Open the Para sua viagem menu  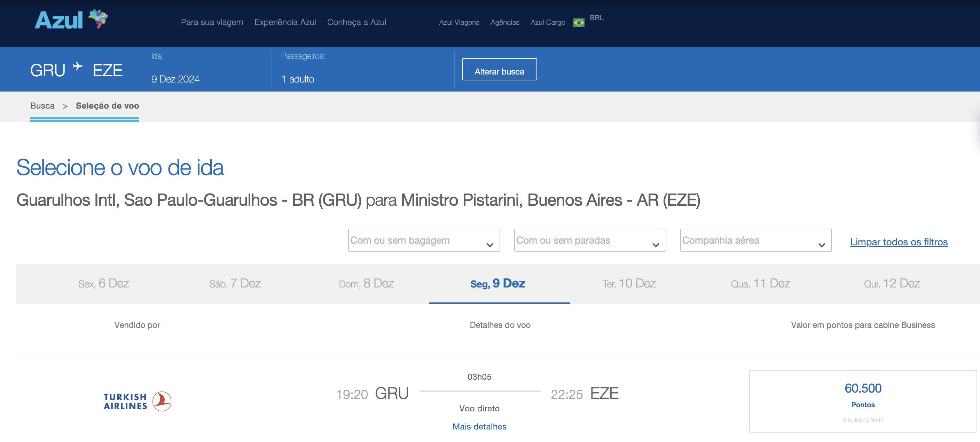pyautogui.click(x=212, y=22)
